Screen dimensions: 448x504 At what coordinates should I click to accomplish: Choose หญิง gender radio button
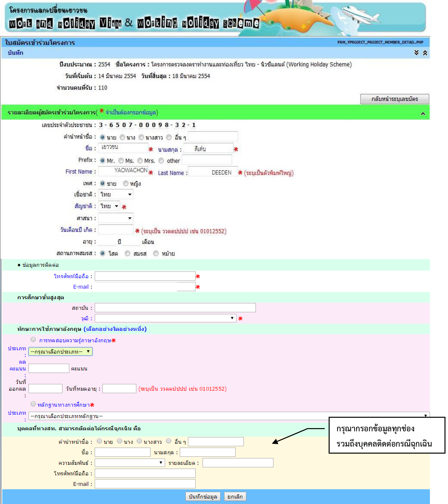point(126,183)
